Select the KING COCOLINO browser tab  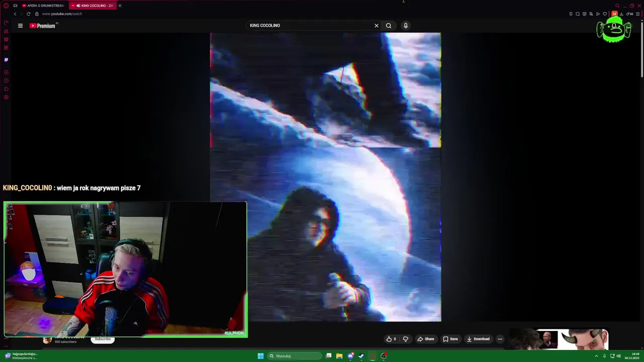point(94,6)
